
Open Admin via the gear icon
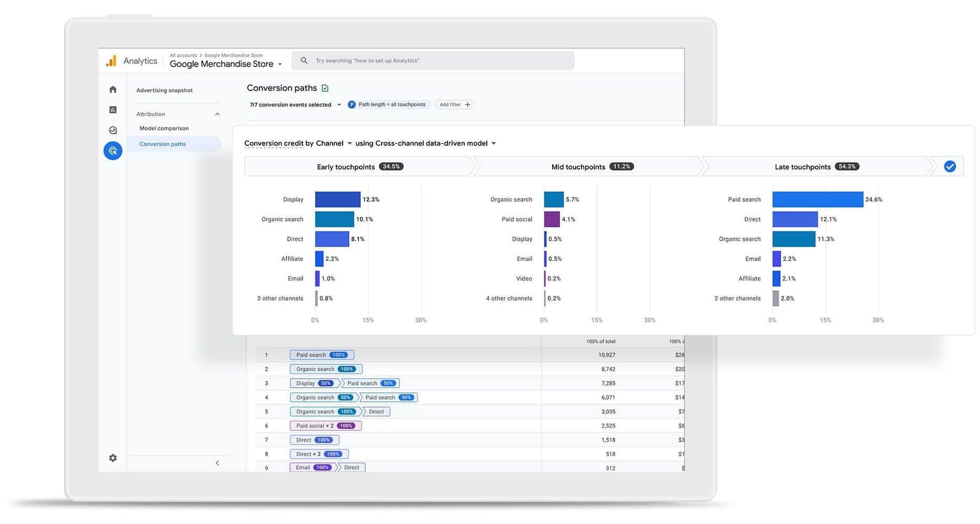[x=113, y=458]
